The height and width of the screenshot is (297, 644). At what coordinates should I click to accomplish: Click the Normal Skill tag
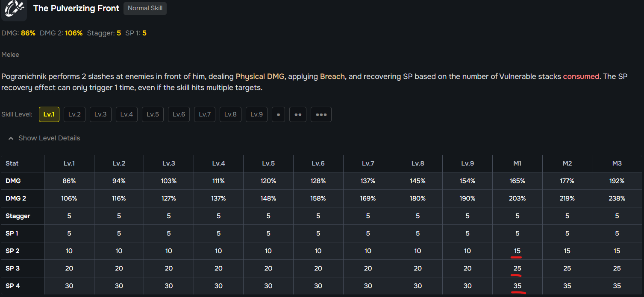click(x=145, y=8)
